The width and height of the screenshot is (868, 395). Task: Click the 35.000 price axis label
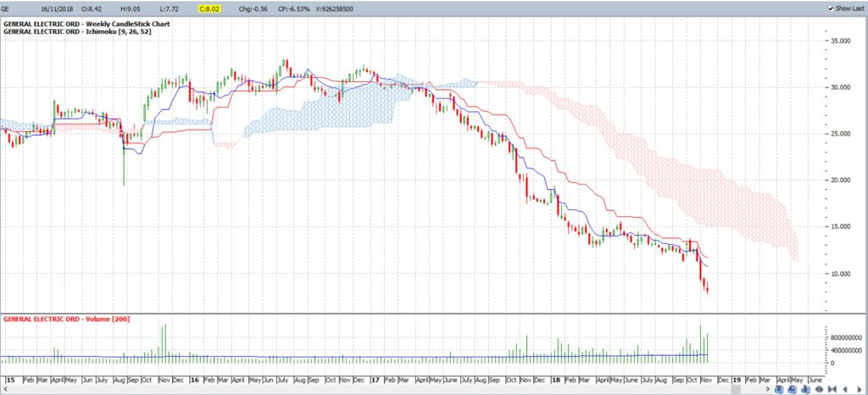[839, 41]
